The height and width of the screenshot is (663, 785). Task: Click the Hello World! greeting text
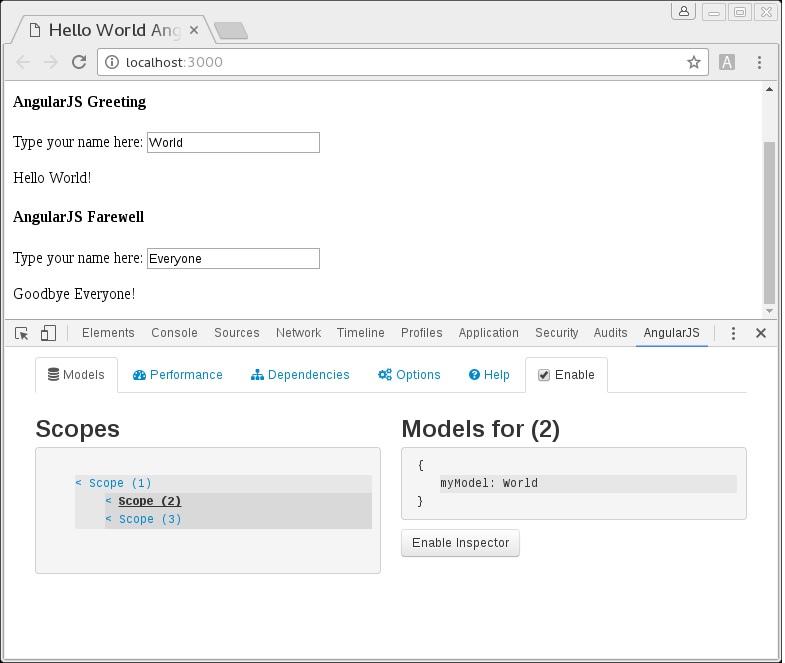tap(52, 178)
